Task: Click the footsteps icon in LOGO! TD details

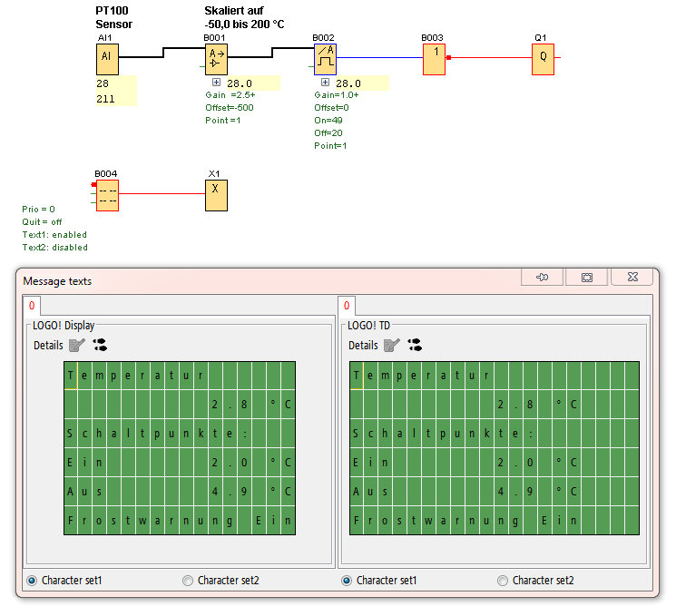Action: [415, 345]
